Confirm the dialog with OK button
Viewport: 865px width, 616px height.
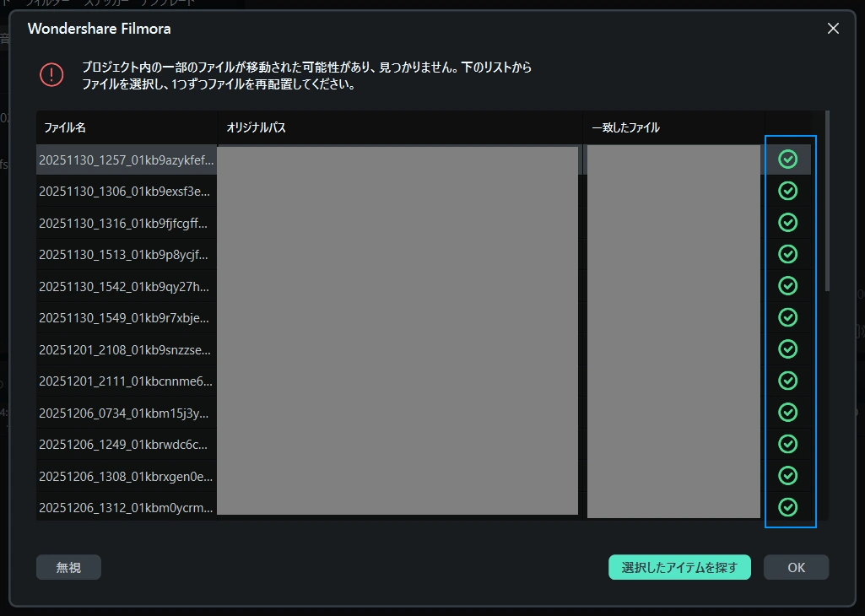point(796,567)
